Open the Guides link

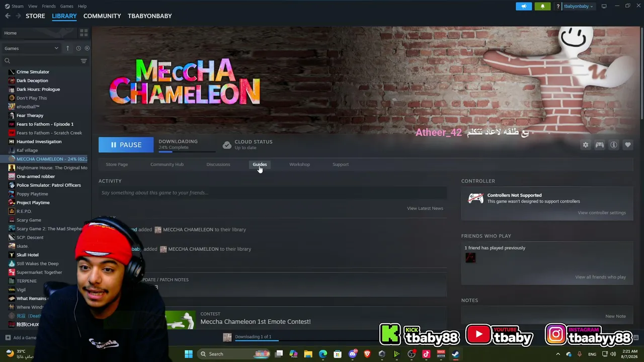(x=260, y=164)
